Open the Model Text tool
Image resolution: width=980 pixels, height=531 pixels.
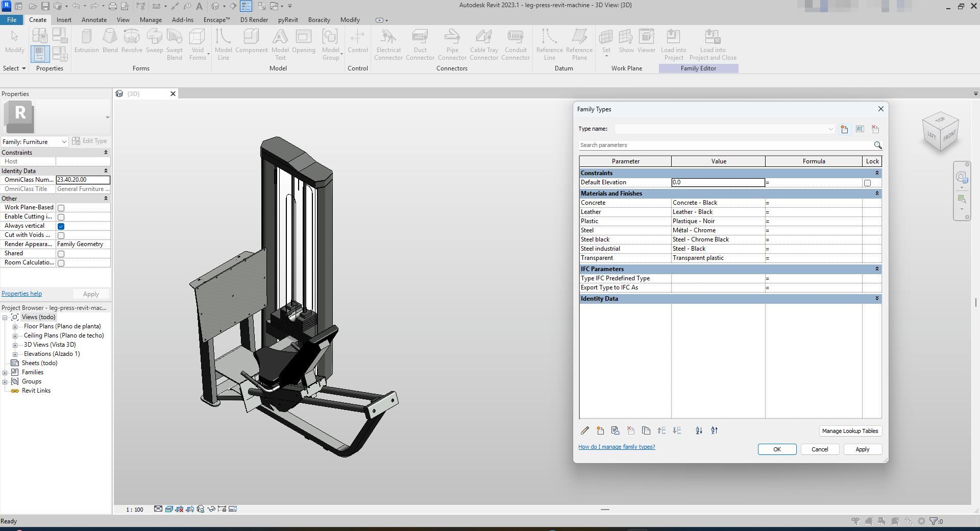click(280, 44)
